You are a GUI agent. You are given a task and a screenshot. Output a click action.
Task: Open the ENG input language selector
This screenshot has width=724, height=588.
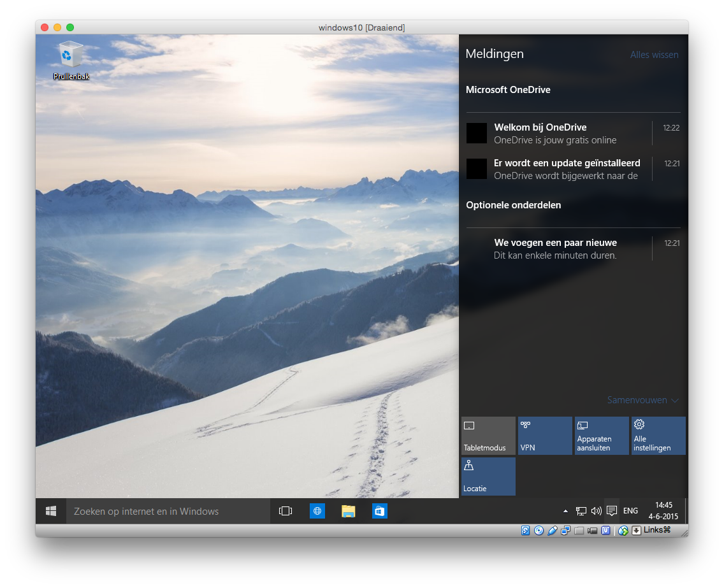tap(630, 511)
